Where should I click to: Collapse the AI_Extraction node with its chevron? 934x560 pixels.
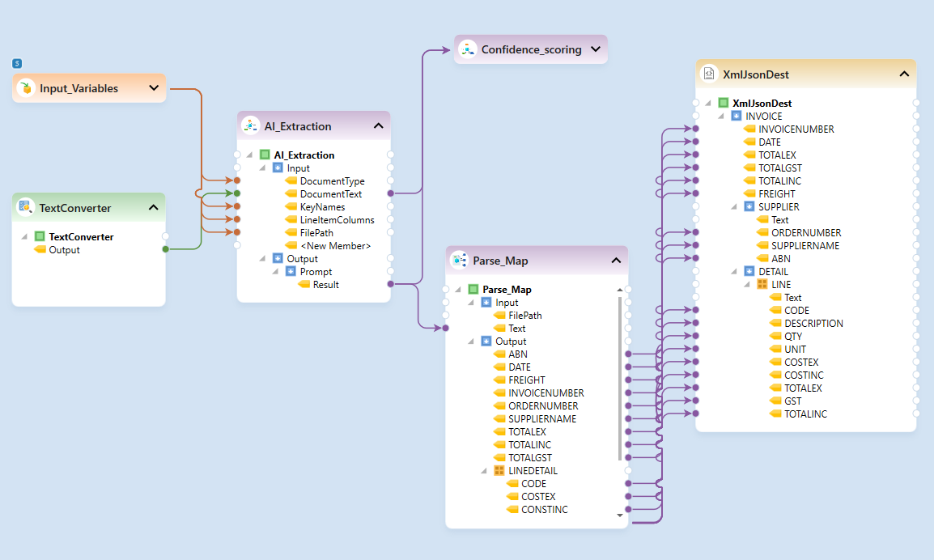click(x=378, y=125)
